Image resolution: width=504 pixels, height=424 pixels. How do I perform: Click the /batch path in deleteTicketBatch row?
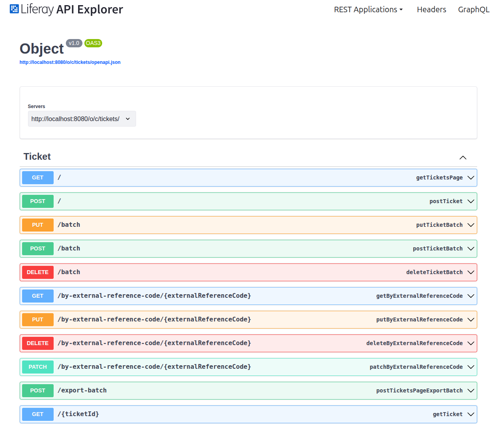(x=69, y=272)
